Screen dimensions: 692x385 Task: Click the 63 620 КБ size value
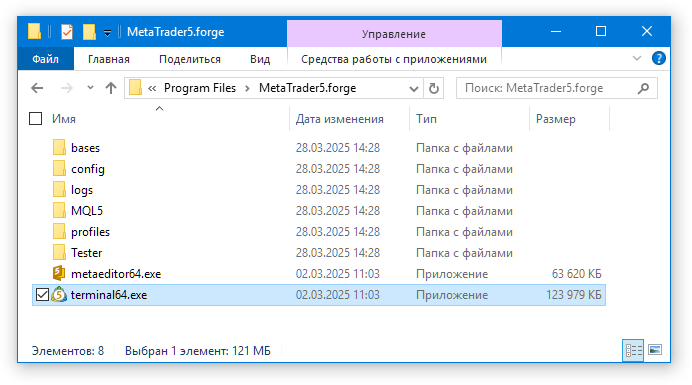coord(576,274)
